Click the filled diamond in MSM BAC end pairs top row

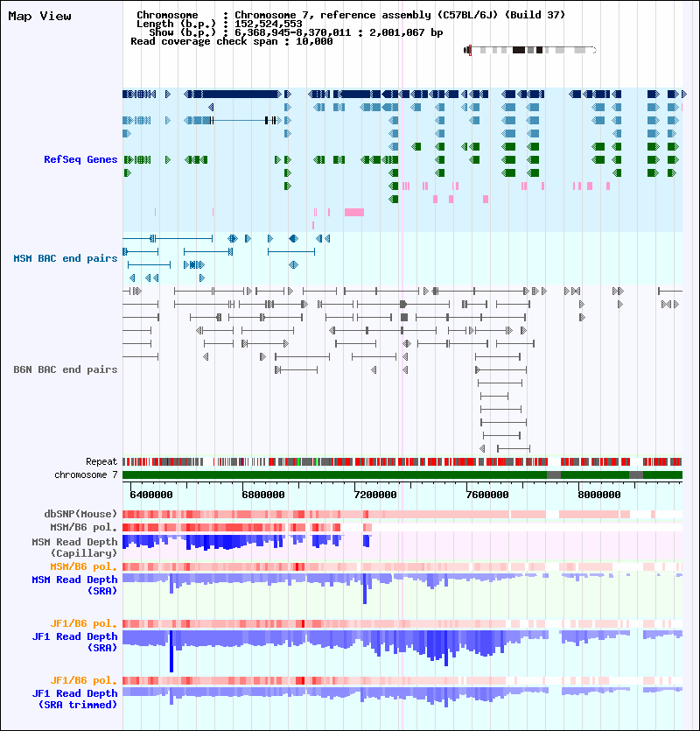[x=293, y=239]
